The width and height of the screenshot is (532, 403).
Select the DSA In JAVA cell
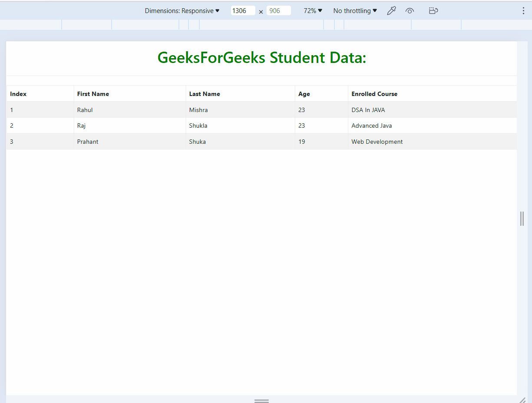(433, 110)
